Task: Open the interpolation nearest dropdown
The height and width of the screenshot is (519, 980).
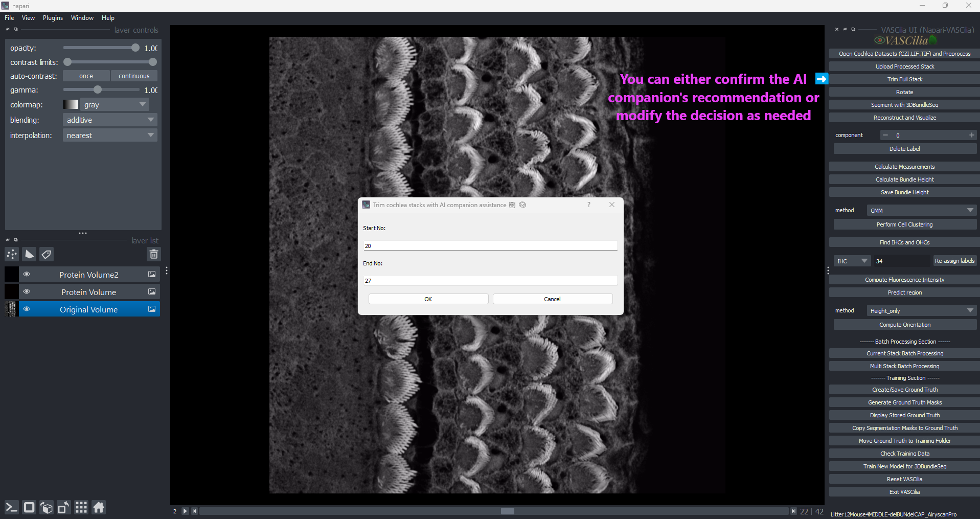Action: pos(110,135)
